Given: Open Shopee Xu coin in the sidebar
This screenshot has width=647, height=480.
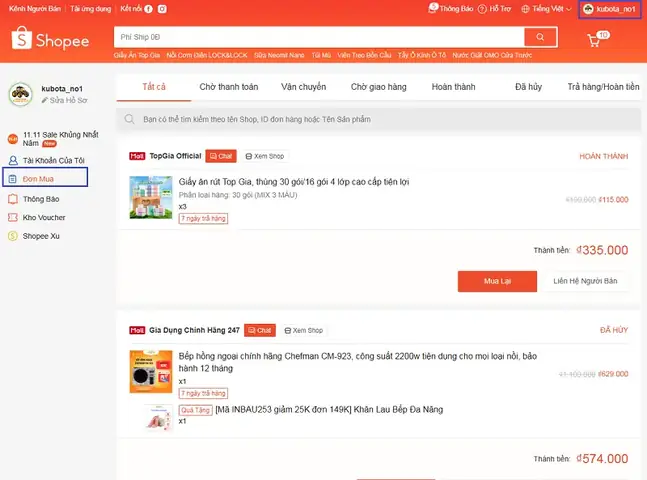Looking at the screenshot, I should tap(34, 236).
